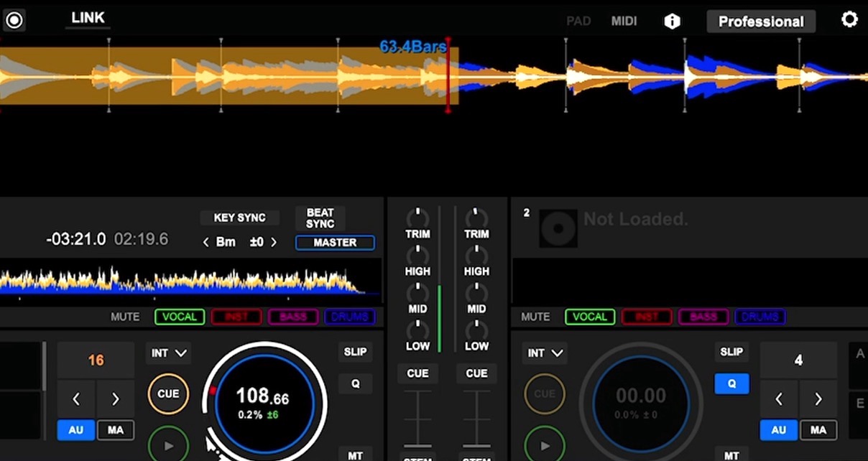Click the hexagonal info icon
Image resolution: width=868 pixels, height=461 pixels.
click(x=672, y=21)
